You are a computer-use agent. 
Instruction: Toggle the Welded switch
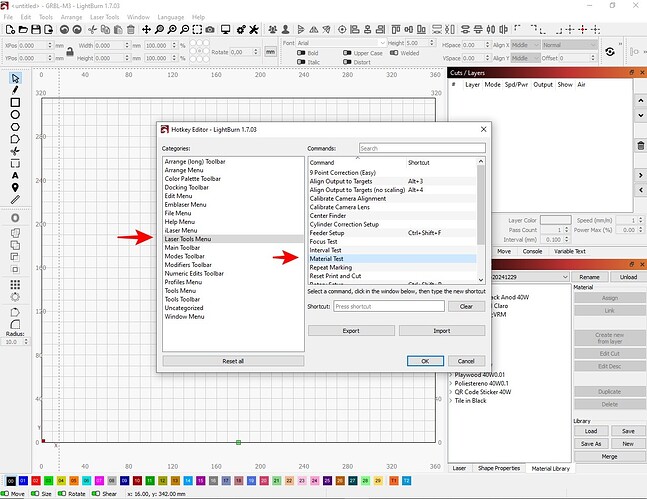394,53
